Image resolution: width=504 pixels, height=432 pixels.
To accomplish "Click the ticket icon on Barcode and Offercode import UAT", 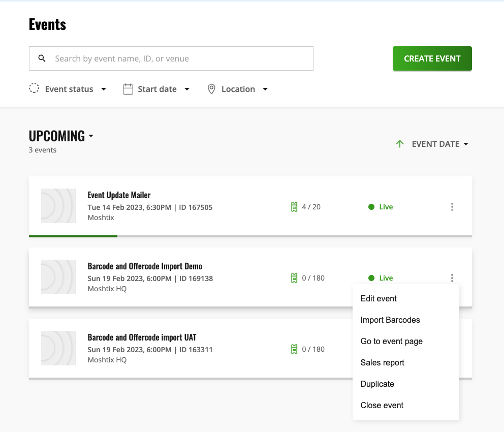I will pos(294,349).
